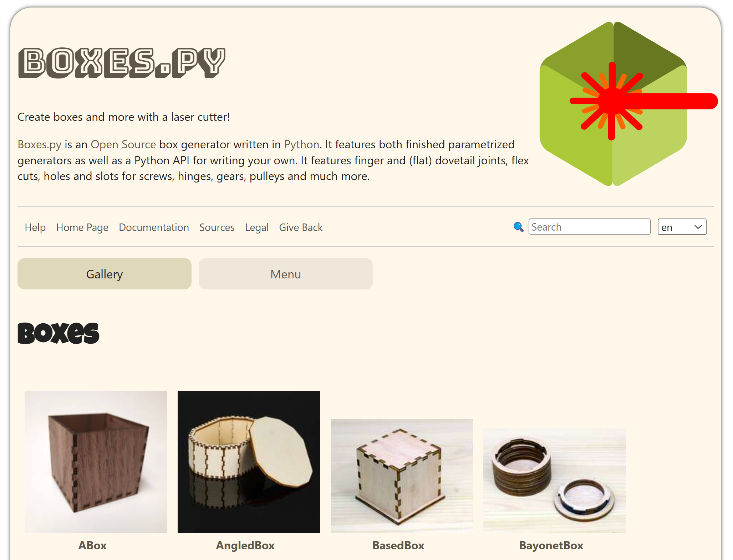
Task: Switch to the Menu tab
Action: coord(286,274)
